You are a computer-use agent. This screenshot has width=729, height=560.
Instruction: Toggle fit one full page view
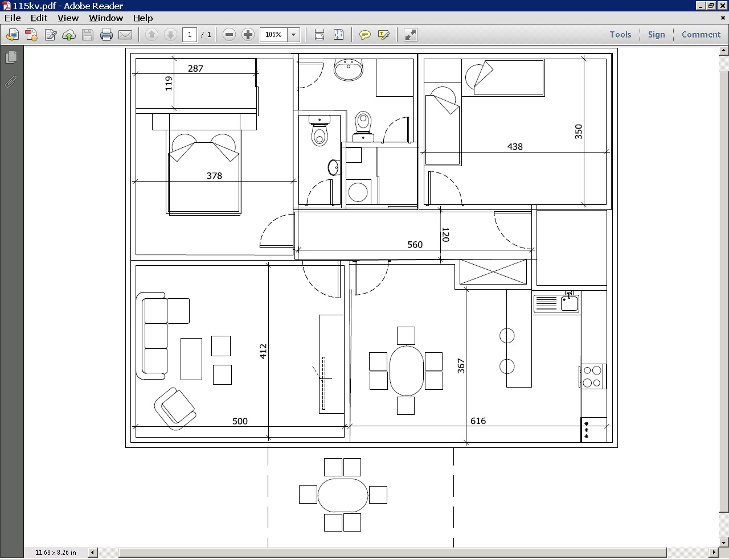[338, 35]
